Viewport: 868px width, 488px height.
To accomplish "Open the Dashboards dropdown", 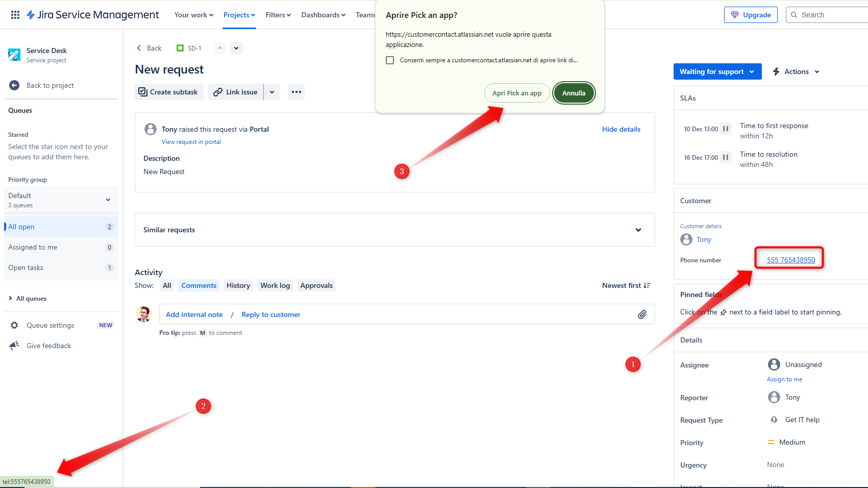I will pyautogui.click(x=324, y=15).
